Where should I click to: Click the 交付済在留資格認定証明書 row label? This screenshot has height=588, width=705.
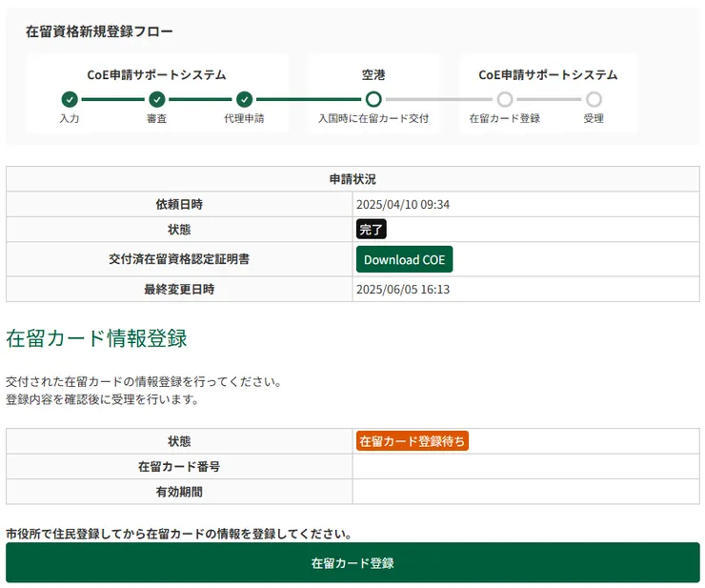[x=179, y=258]
